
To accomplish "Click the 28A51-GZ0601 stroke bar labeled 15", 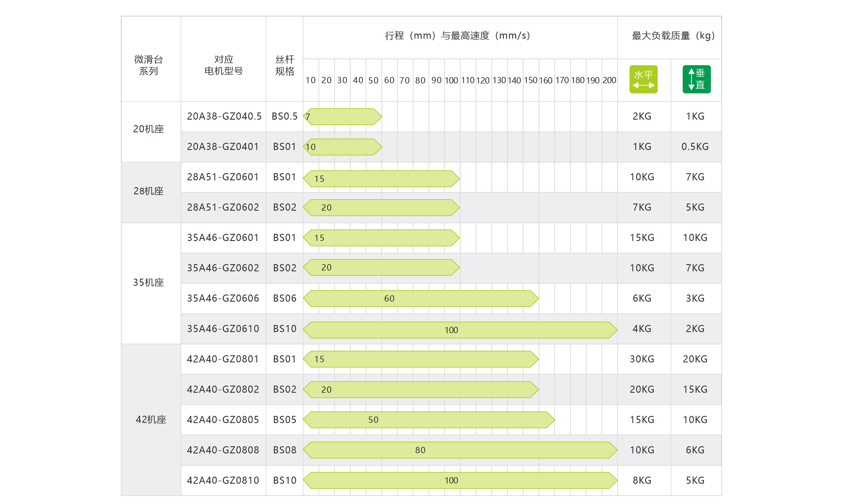I will coord(381,179).
